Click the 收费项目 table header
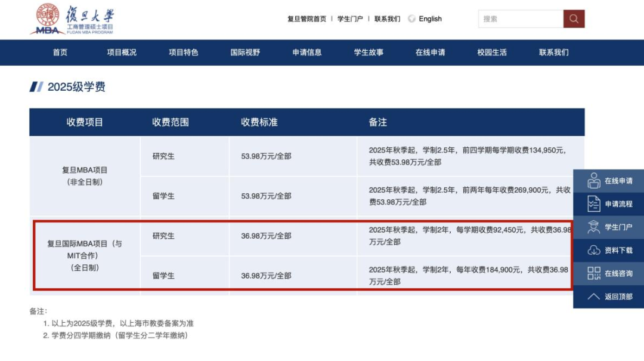This screenshot has width=644, height=361. [85, 122]
